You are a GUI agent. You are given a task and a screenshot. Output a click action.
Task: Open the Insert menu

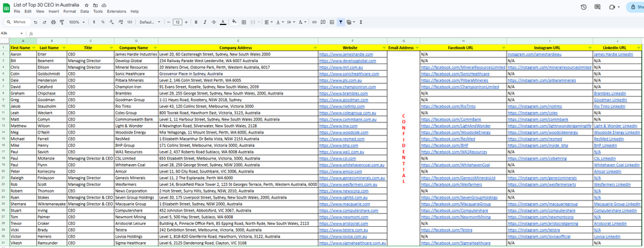54,11
